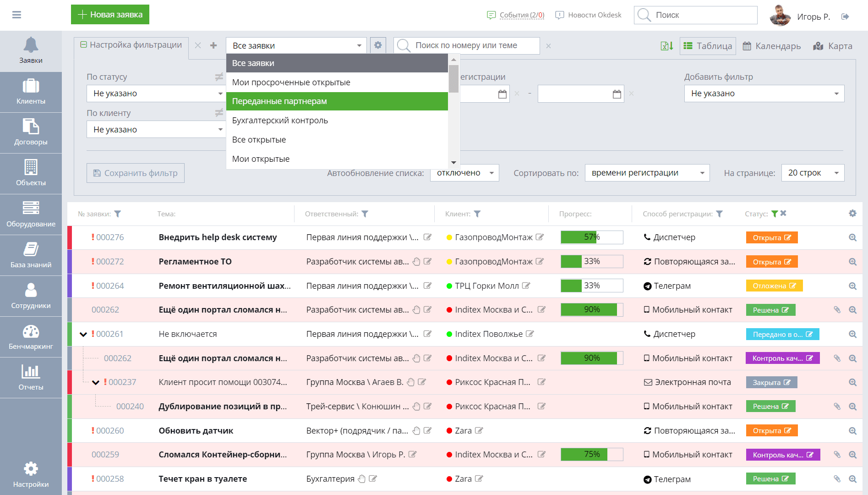Screen dimensions: 868x495
Task: Click the Excel export icon
Action: coord(666,46)
